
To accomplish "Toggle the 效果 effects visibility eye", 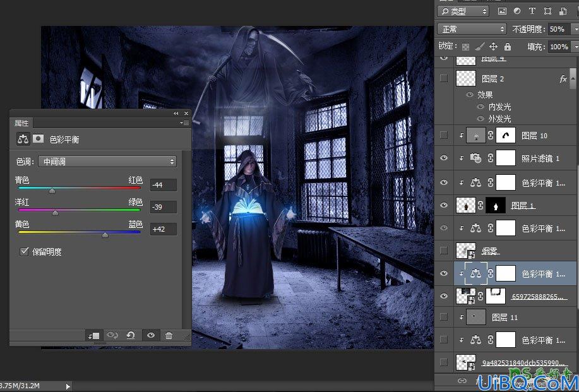I will [x=470, y=95].
